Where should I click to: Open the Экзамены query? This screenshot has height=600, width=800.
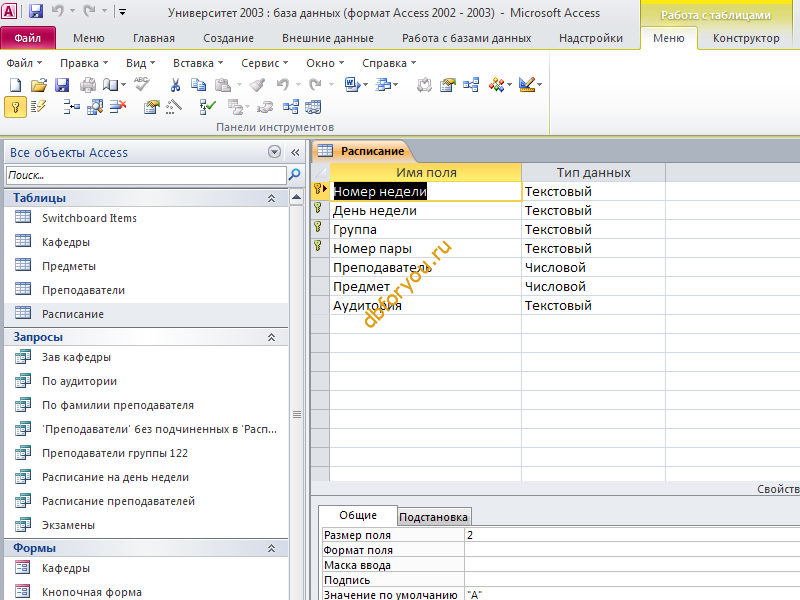pyautogui.click(x=68, y=525)
